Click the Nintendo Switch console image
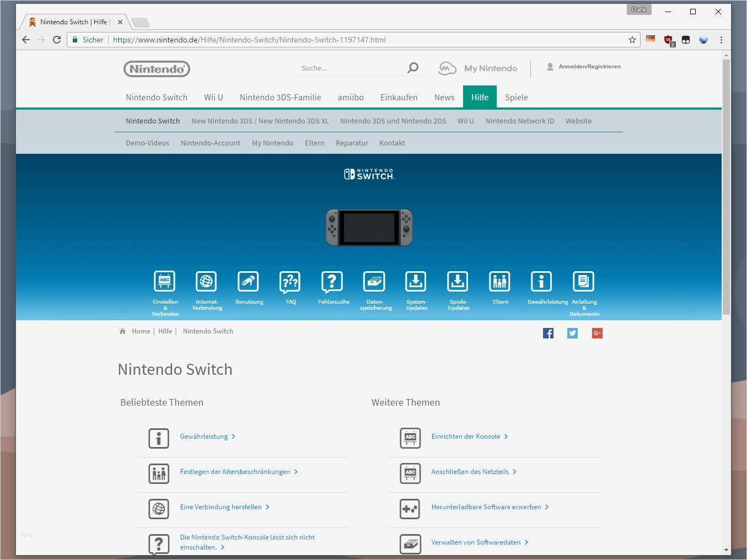Screen dimensions: 747x560 369,227
